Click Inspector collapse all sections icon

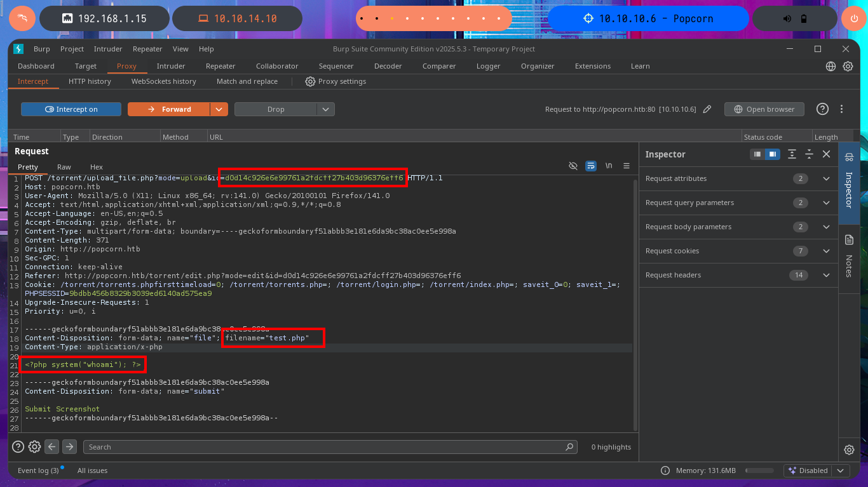pyautogui.click(x=809, y=154)
